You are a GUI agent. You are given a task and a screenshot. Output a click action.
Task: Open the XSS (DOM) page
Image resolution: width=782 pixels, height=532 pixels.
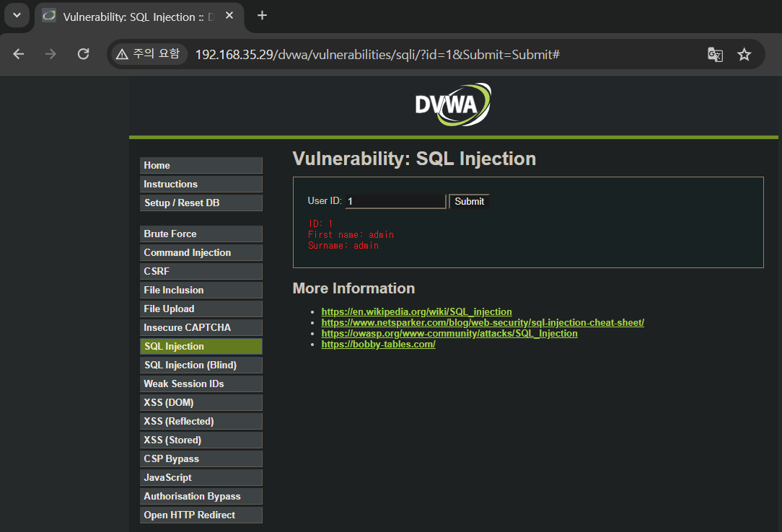[201, 402]
